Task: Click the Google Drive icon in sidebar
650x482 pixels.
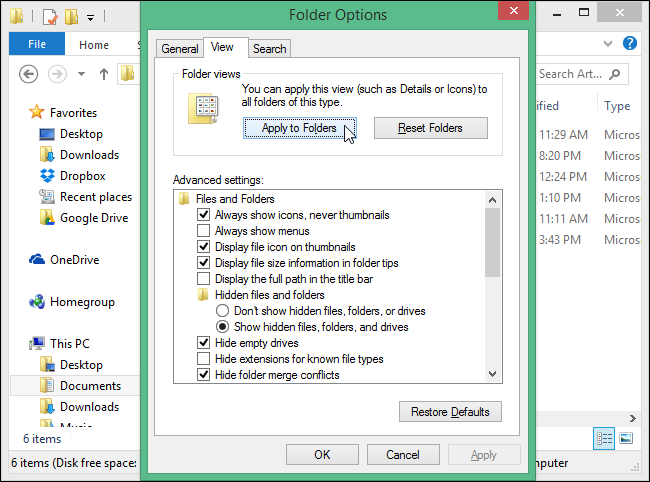Action: pyautogui.click(x=47, y=218)
